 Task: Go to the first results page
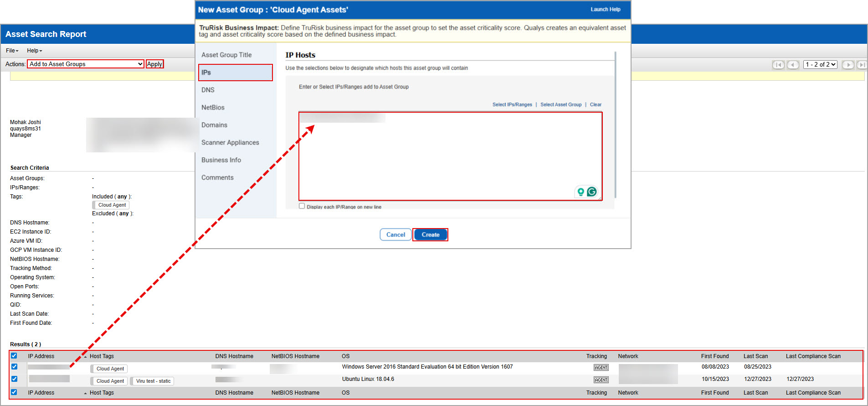[778, 65]
